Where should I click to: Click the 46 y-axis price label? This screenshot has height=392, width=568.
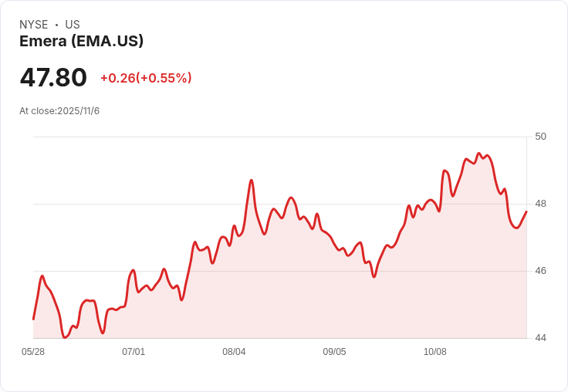pos(540,271)
